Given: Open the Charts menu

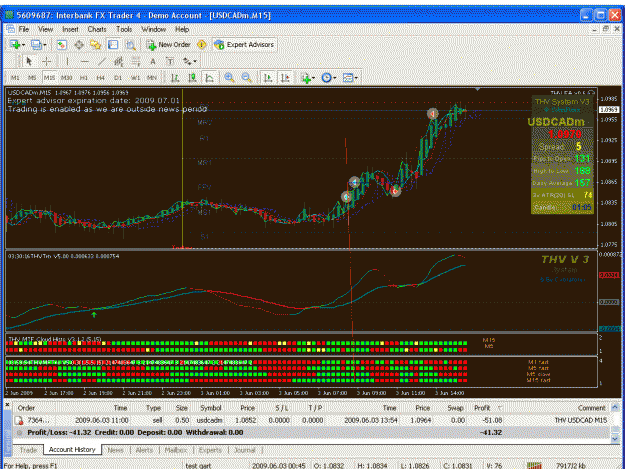Looking at the screenshot, I should pos(97,29).
